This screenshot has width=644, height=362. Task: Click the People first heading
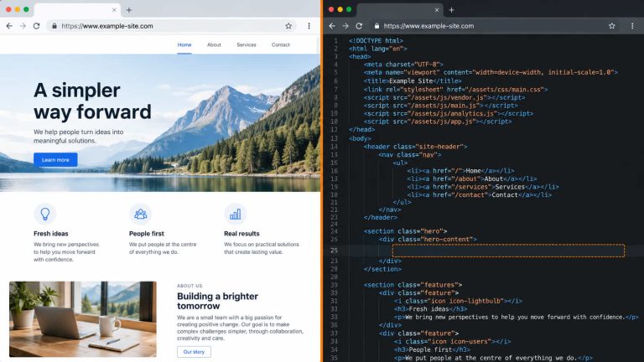(x=146, y=234)
